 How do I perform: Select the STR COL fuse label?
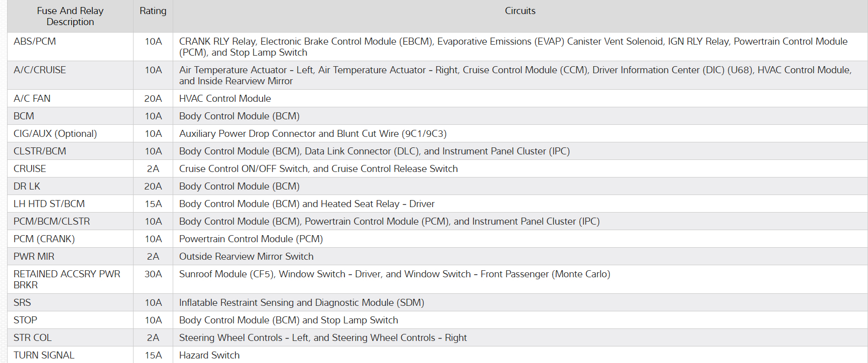33,338
